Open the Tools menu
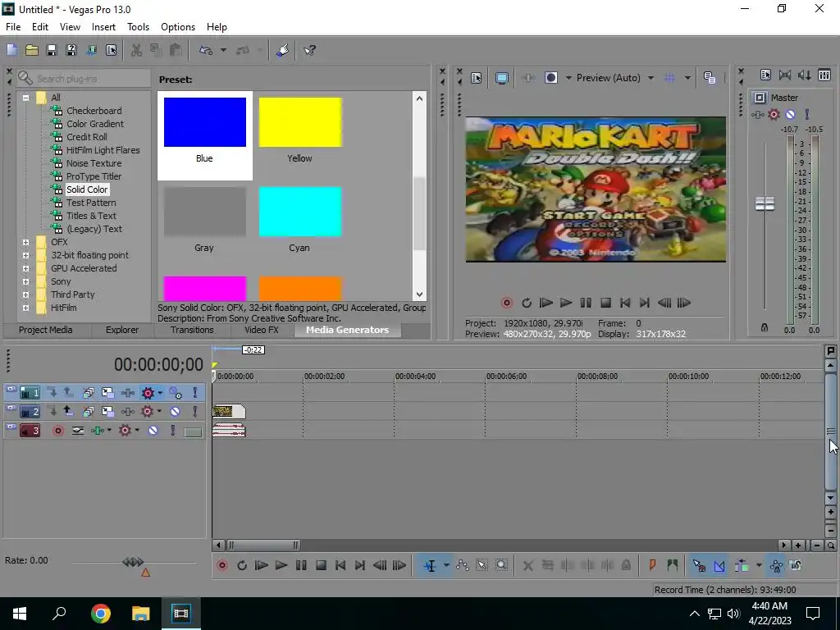Viewport: 840px width, 630px height. click(x=138, y=27)
